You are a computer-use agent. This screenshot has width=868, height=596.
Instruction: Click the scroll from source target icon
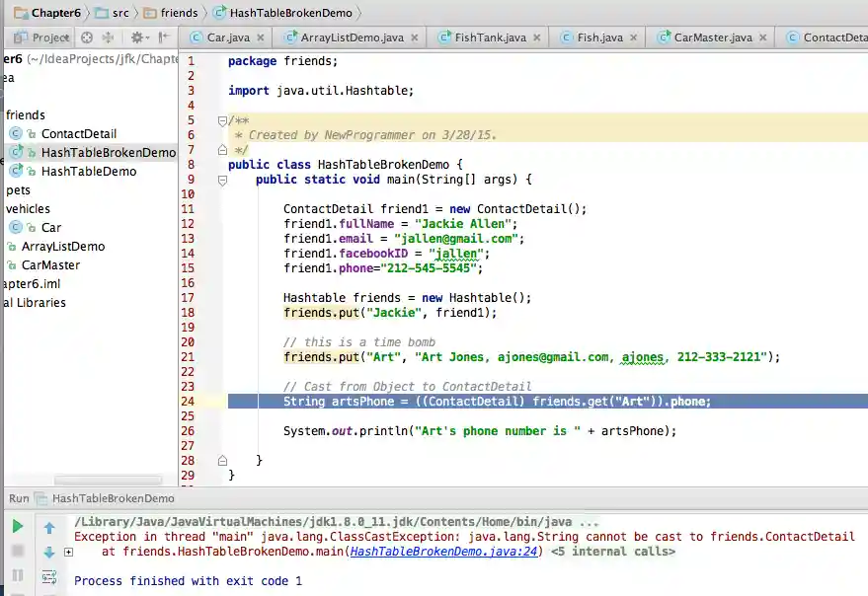point(87,37)
